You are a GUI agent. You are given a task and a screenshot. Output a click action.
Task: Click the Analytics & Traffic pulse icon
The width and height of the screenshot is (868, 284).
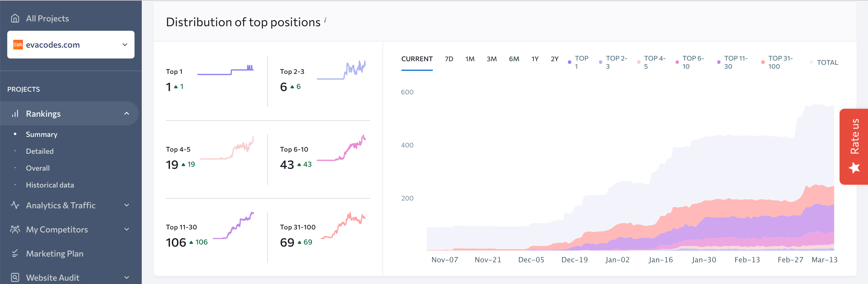[x=15, y=205]
